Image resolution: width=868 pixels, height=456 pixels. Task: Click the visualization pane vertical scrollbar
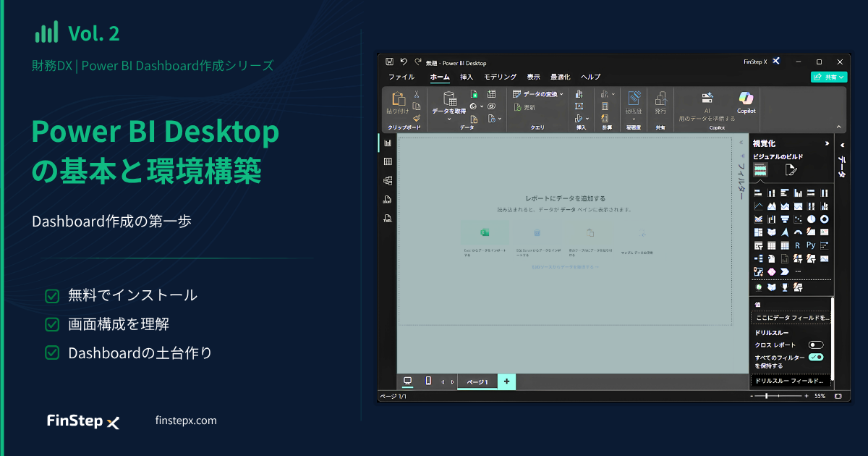pyautogui.click(x=833, y=339)
